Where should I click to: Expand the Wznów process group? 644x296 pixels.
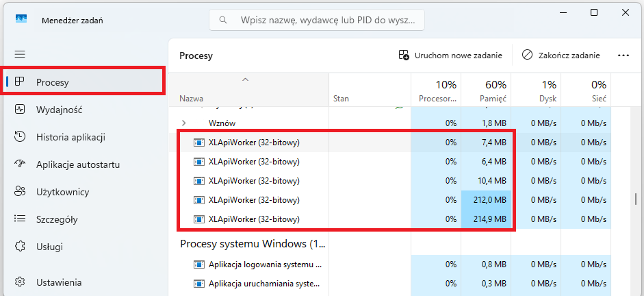click(x=183, y=123)
